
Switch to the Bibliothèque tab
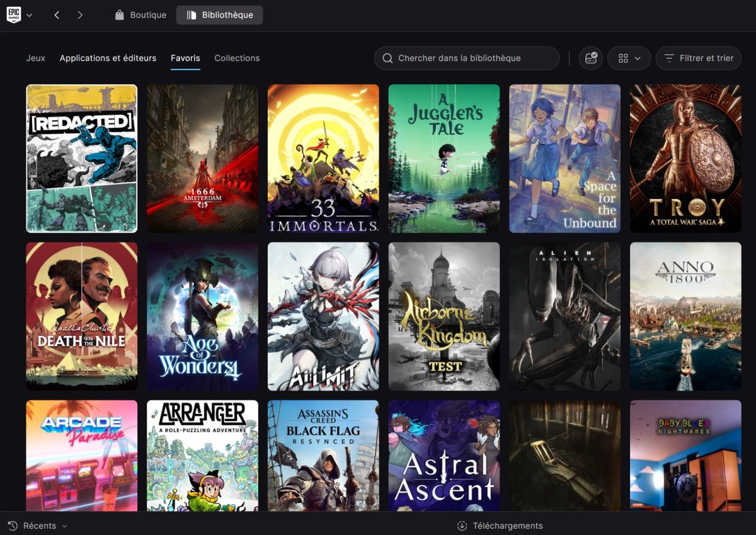click(219, 15)
